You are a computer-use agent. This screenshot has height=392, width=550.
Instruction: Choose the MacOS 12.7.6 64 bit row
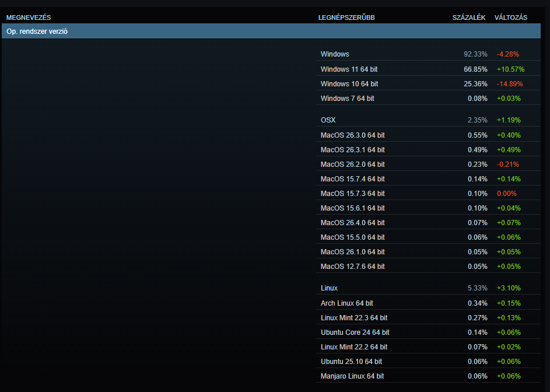pyautogui.click(x=352, y=267)
